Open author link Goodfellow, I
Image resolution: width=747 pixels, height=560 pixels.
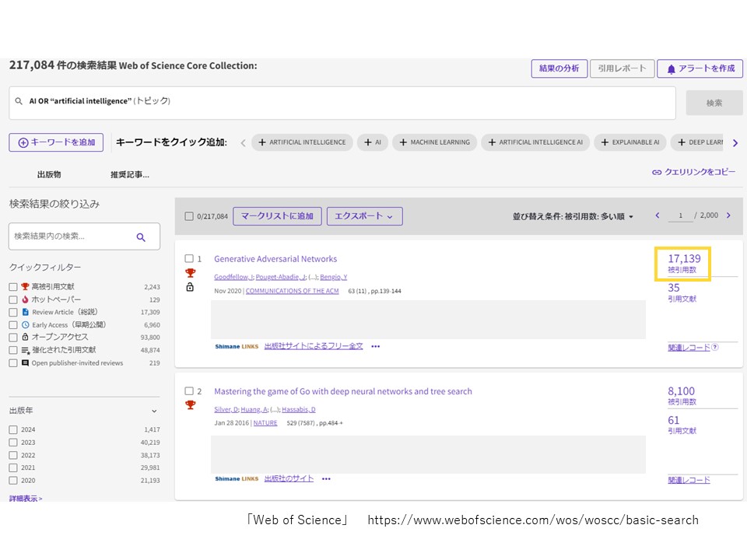point(233,277)
